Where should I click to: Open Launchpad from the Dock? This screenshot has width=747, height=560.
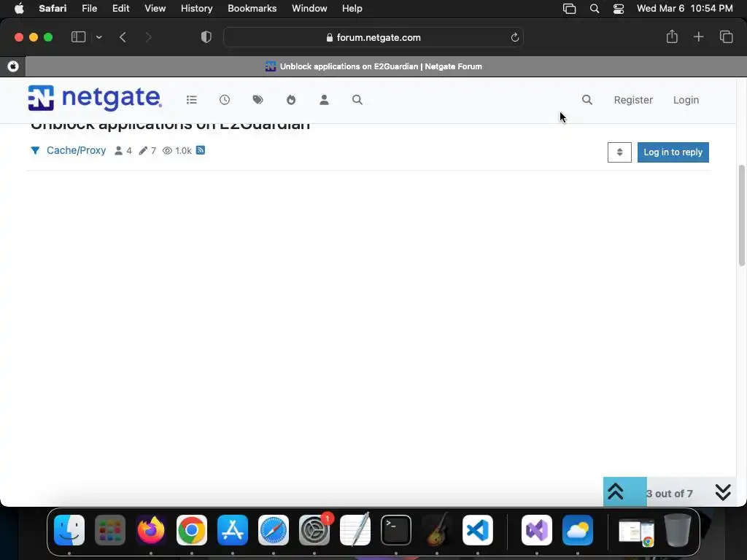coord(110,530)
